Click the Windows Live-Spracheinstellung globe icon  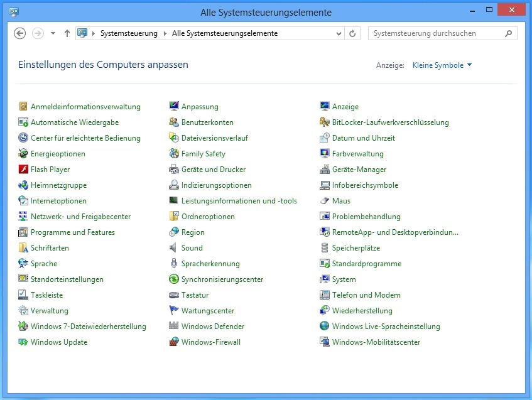(x=324, y=326)
